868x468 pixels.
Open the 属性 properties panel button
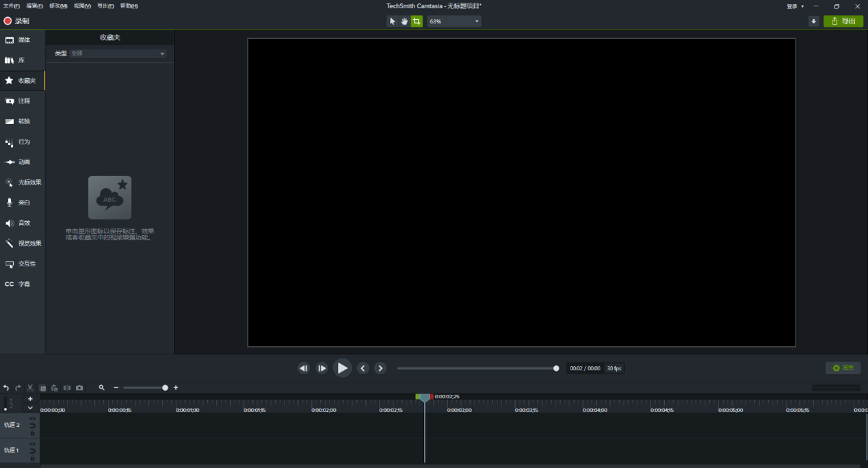pyautogui.click(x=843, y=368)
